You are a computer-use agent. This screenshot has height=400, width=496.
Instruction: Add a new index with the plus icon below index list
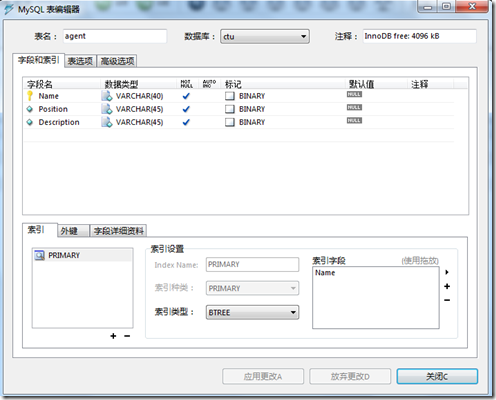113,336
